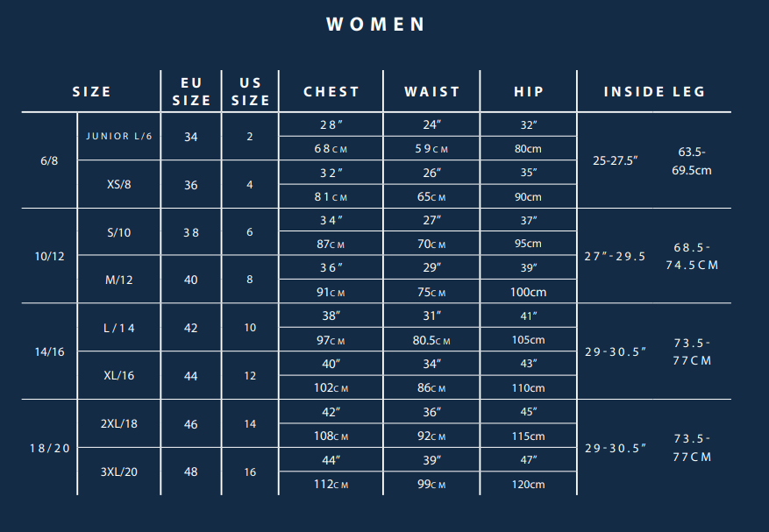Click the US SIZE column header
Screen dimensions: 769x532
[x=250, y=92]
